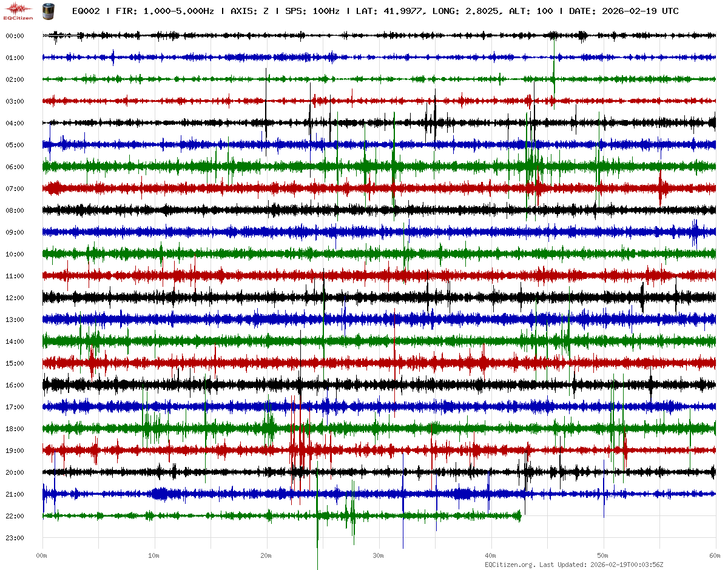The image size is (728, 570).
Task: Select the 30m tick on the minute axis
Action: (379, 555)
